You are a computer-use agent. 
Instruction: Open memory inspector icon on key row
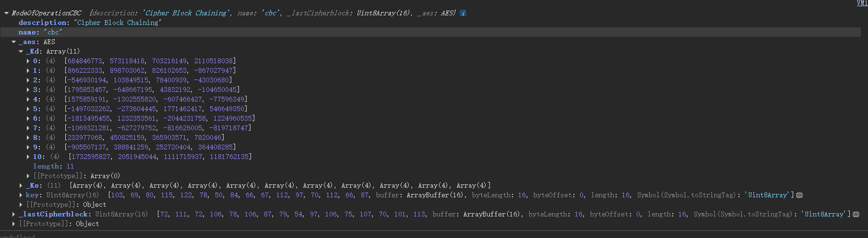pos(799,195)
